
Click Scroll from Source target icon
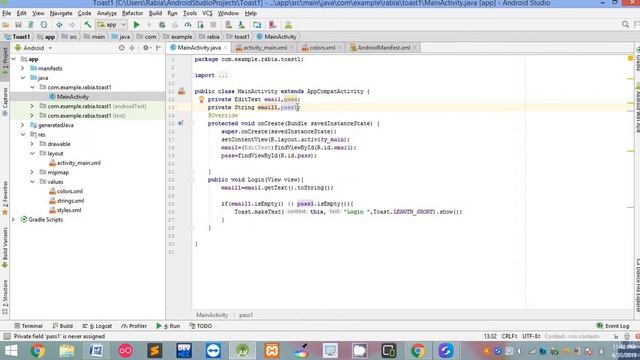click(x=122, y=48)
